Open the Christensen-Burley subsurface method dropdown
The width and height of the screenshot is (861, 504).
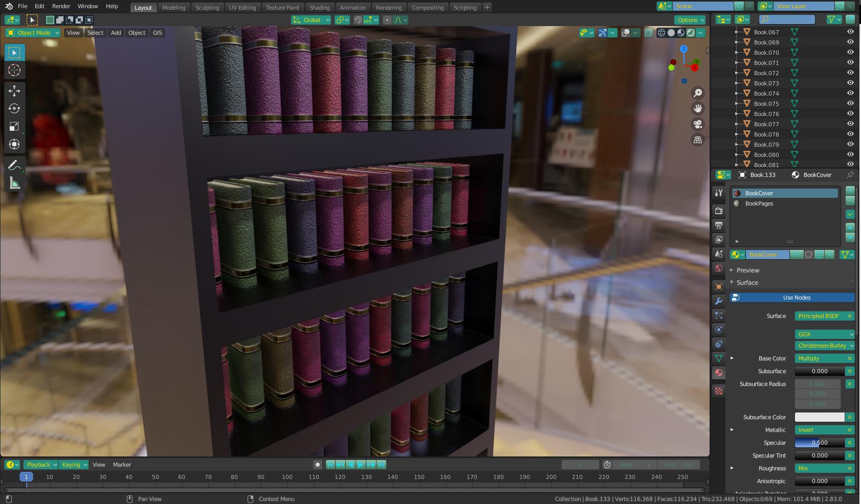[825, 346]
